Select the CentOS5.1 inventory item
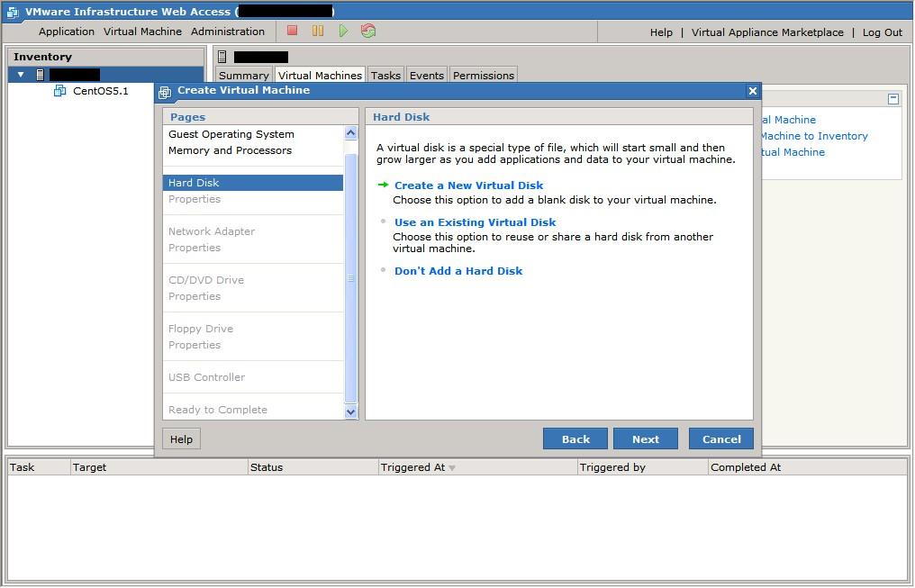Viewport: 915px width, 588px height. pyautogui.click(x=100, y=91)
